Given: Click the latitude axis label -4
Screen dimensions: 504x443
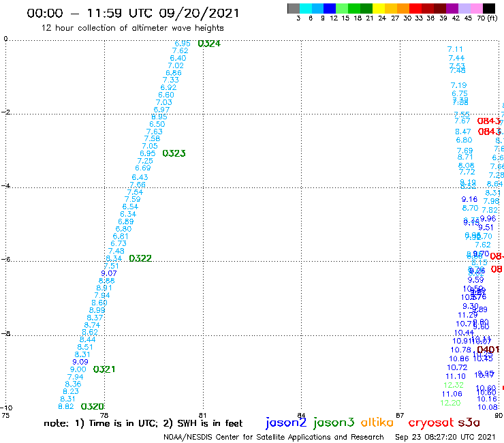Looking at the screenshot, I should 5,185.
